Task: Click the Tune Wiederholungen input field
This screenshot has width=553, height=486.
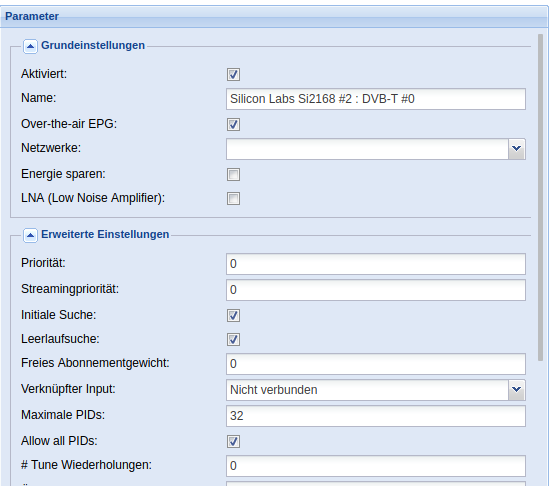Action: (376, 466)
